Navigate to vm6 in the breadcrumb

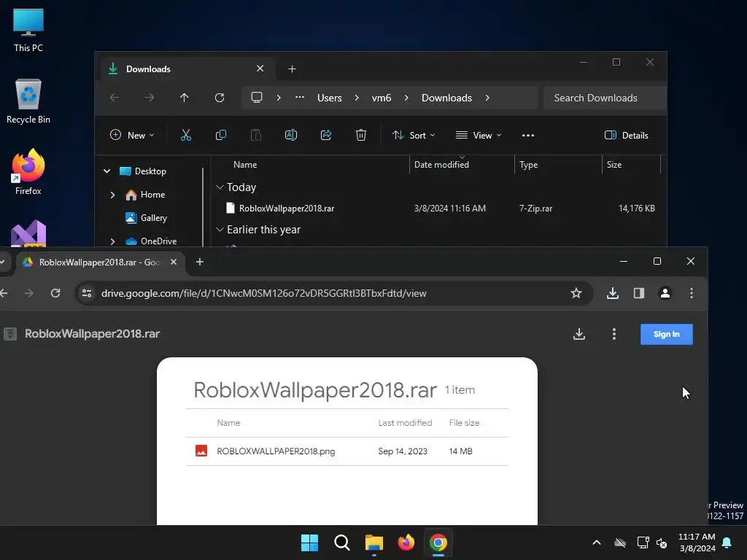[x=381, y=98]
